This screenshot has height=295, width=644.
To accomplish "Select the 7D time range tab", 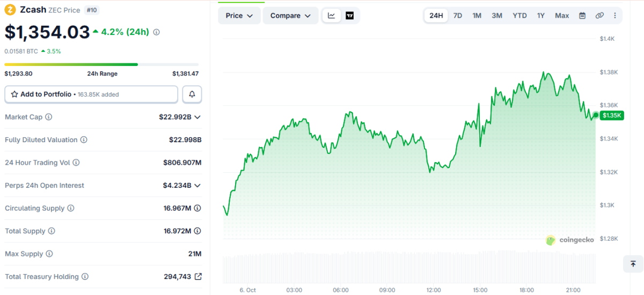I will click(458, 16).
